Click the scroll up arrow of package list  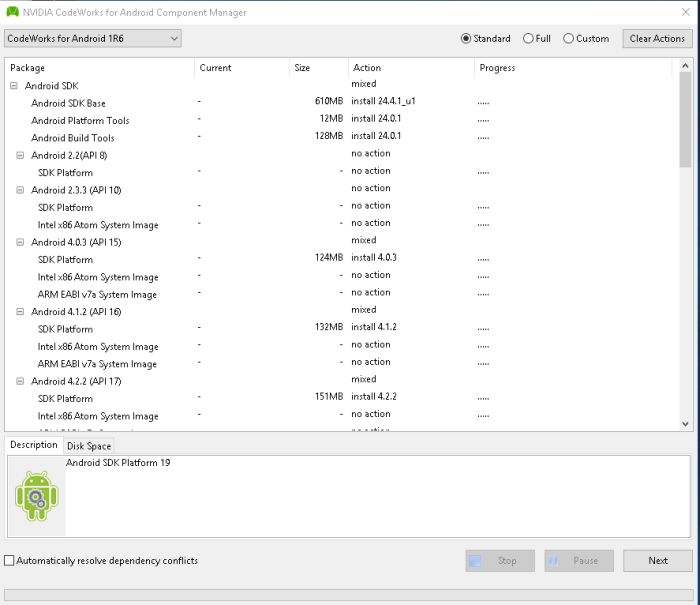pos(685,65)
